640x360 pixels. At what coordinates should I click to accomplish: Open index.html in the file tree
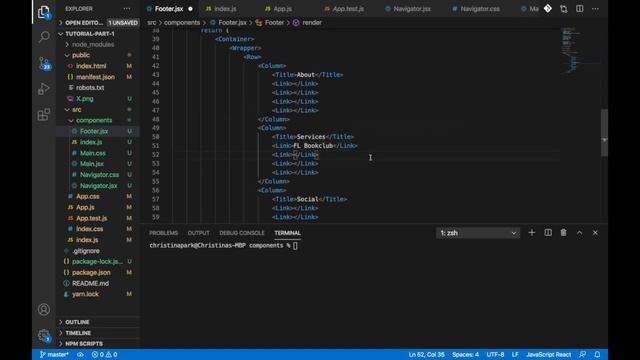[x=98, y=66]
